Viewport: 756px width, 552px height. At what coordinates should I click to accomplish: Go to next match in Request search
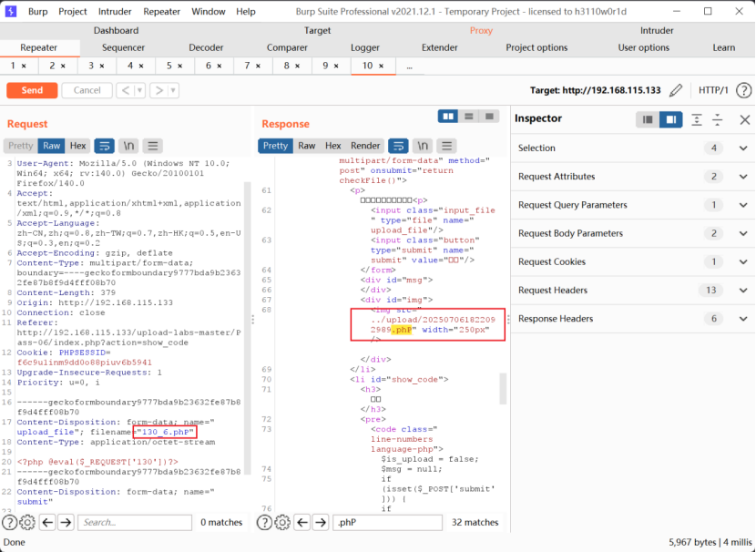point(66,522)
